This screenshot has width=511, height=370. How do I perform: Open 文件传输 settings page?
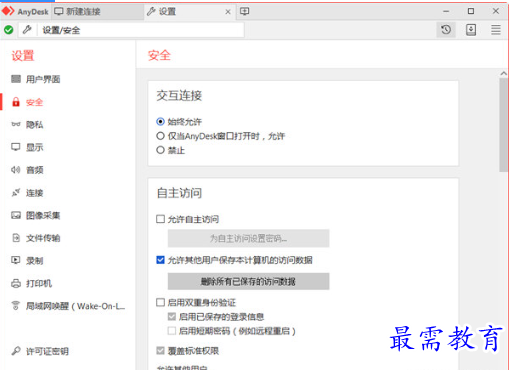(43, 238)
